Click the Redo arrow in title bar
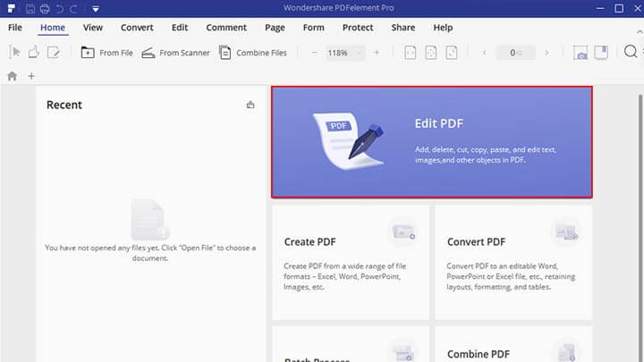The image size is (644, 362). pos(73,9)
